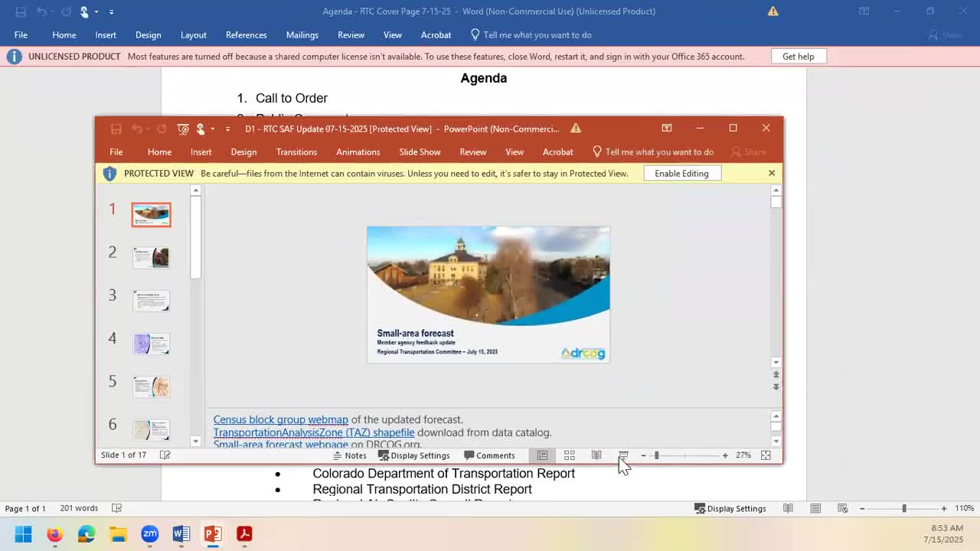Screen dimensions: 980x551
Task: Select slide 4 thumbnail in slide panel
Action: 152,344
